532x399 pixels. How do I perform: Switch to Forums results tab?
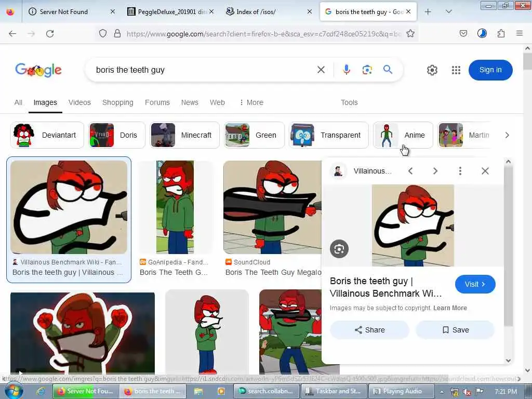tap(157, 102)
